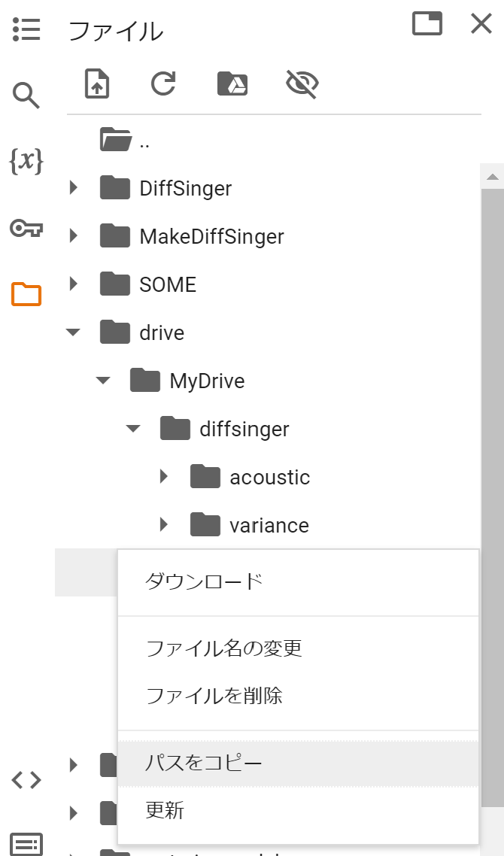Mount Google Drive folder icon
Screen dimensions: 504x856
click(232, 83)
